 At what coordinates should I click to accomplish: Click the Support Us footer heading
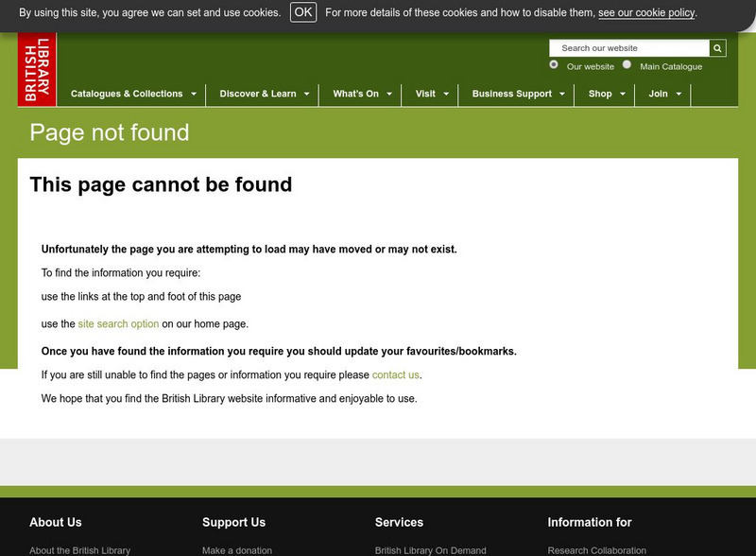pyautogui.click(x=233, y=522)
